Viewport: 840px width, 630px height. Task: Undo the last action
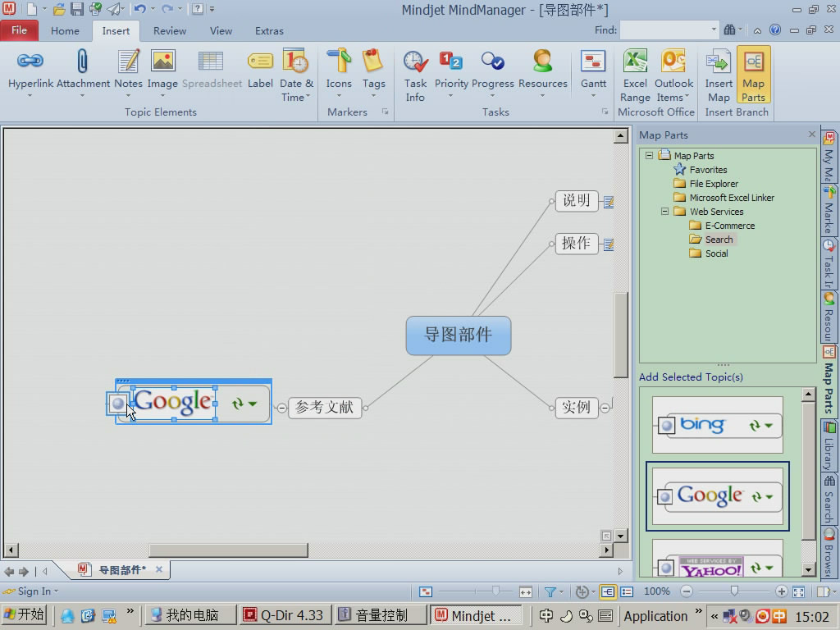pyautogui.click(x=139, y=9)
